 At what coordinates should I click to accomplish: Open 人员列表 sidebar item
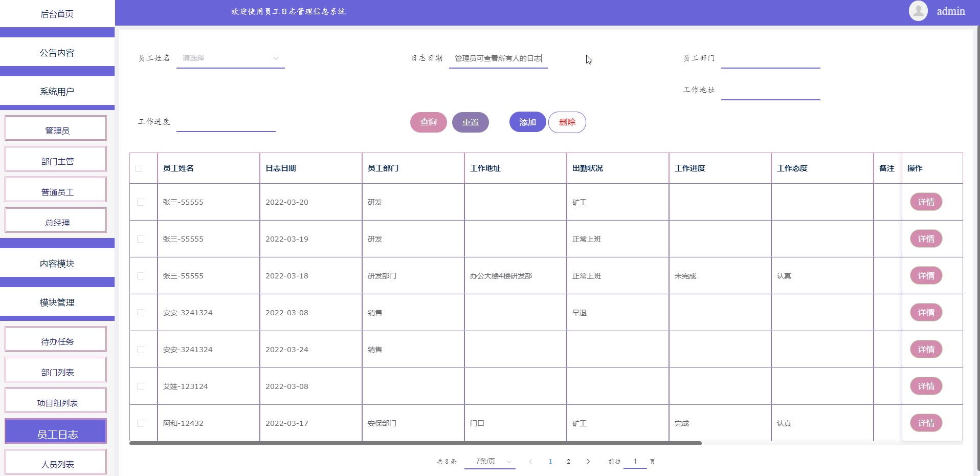(x=56, y=462)
